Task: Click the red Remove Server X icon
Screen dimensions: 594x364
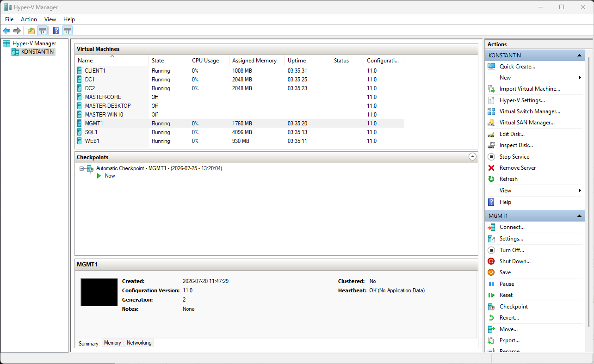Action: pos(491,168)
